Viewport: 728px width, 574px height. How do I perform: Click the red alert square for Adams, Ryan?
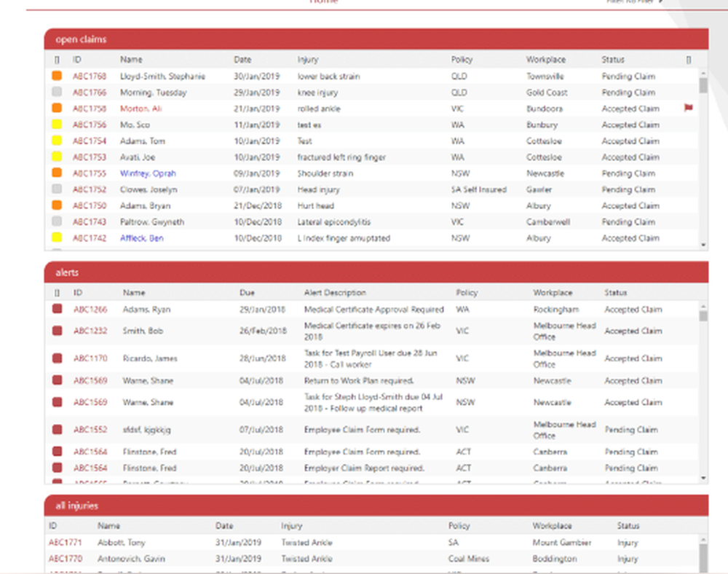pyautogui.click(x=56, y=309)
